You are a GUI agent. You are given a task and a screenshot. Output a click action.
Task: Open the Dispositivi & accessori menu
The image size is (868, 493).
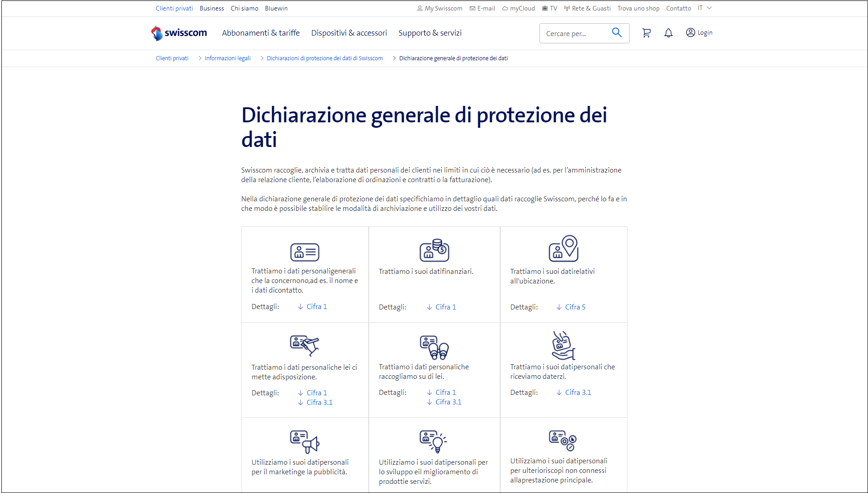click(x=349, y=32)
